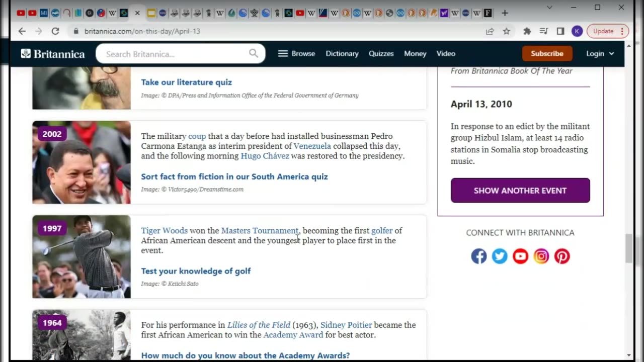Open the Venezuela link
The height and width of the screenshot is (362, 644).
(312, 146)
